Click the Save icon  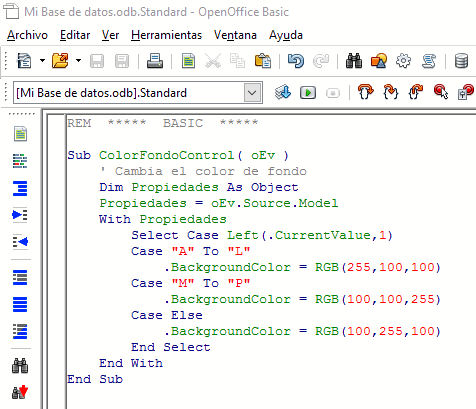click(97, 61)
